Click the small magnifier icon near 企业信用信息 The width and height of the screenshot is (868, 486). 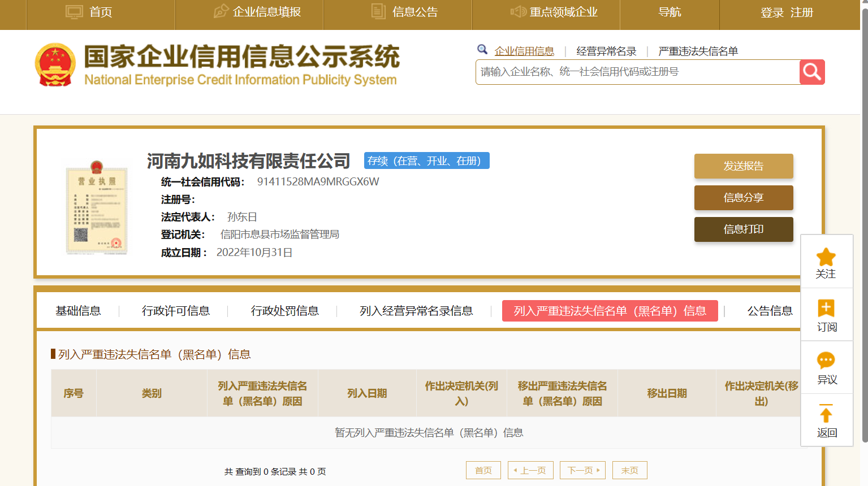point(482,50)
